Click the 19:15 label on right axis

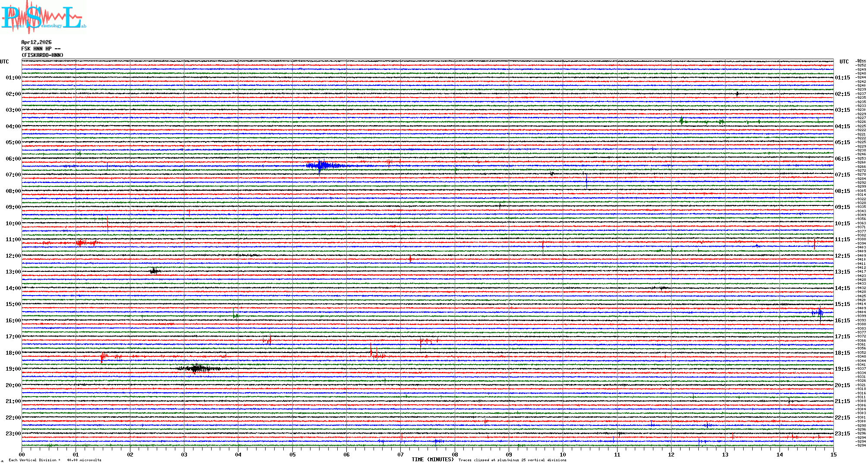click(842, 369)
